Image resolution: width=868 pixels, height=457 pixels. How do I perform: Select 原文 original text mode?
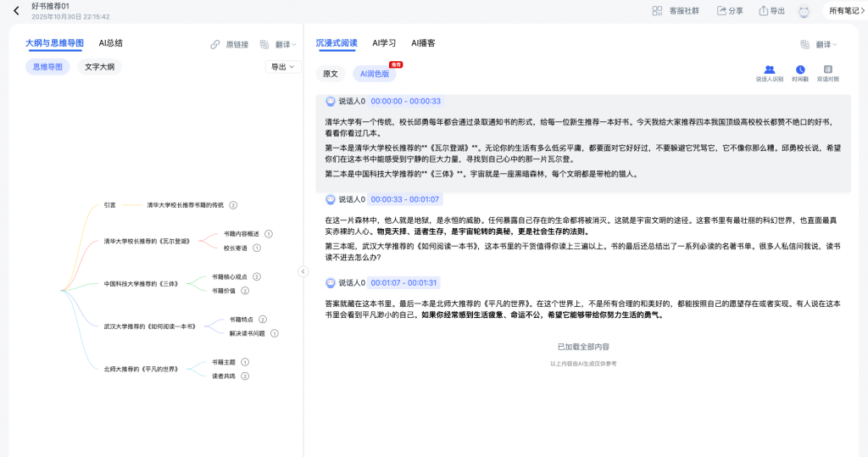tap(331, 74)
